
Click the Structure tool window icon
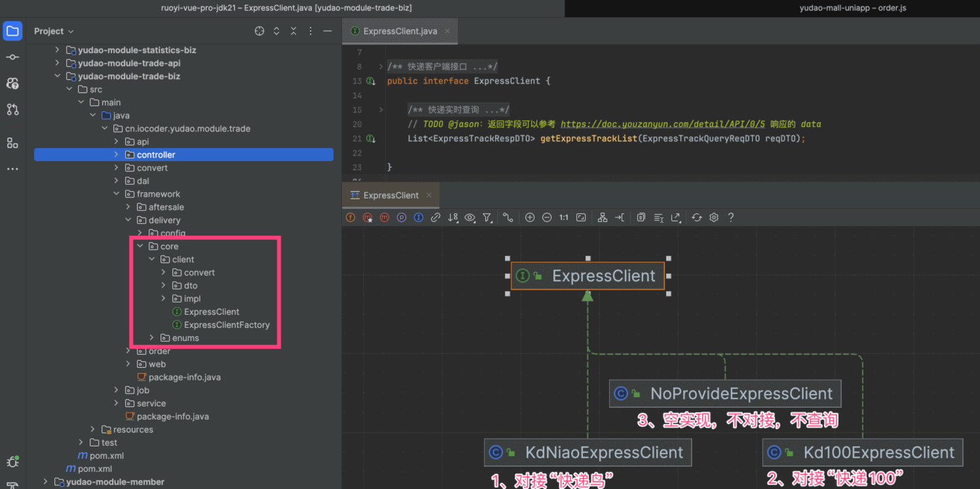pos(12,143)
